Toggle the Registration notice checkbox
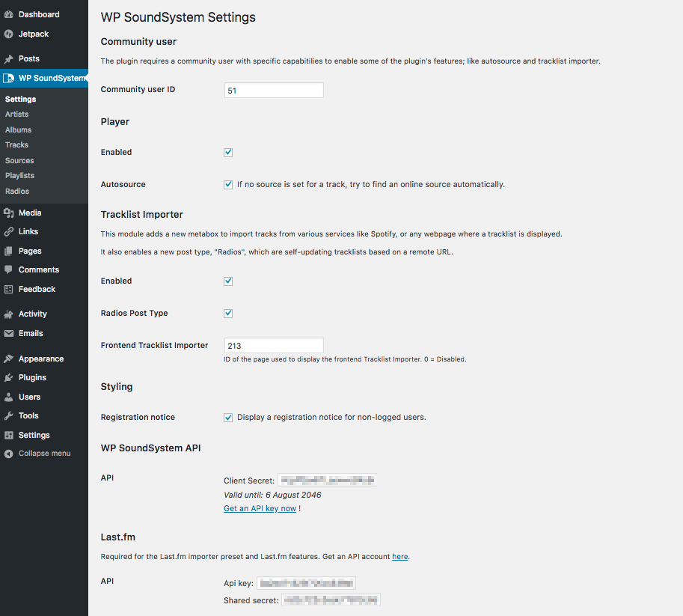This screenshot has height=616, width=683. 228,418
